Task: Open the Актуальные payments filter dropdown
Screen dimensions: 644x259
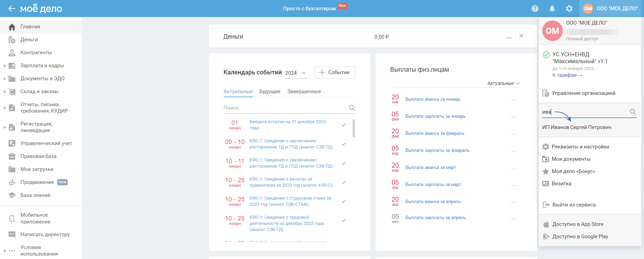Action: point(504,83)
